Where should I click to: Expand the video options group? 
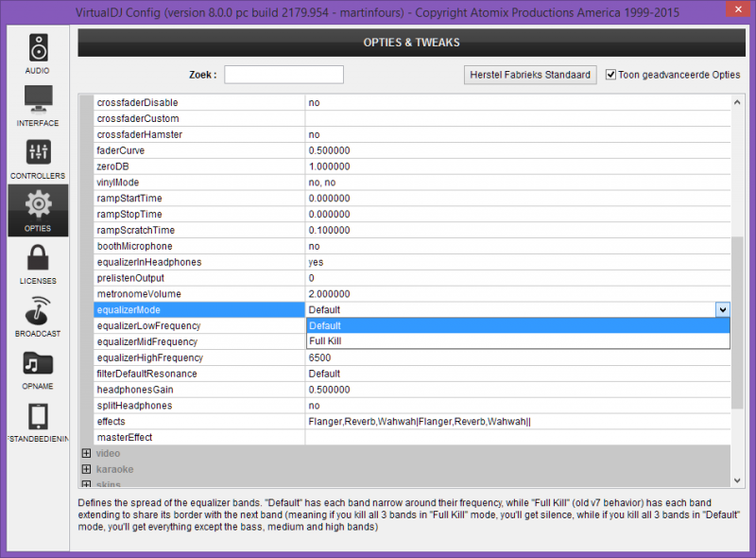(86, 453)
